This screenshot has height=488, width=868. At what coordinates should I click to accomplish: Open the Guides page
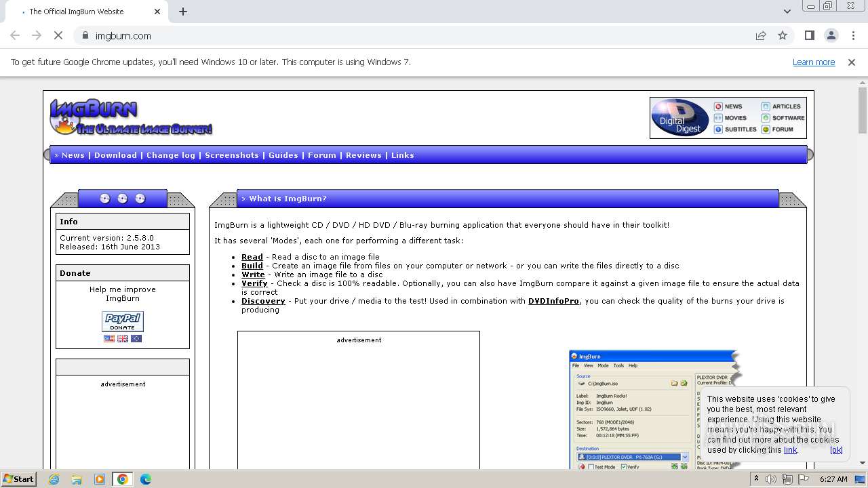point(283,155)
